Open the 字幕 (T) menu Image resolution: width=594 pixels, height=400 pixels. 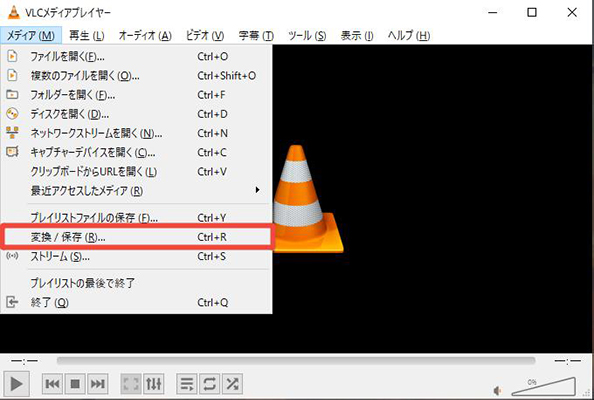[256, 36]
